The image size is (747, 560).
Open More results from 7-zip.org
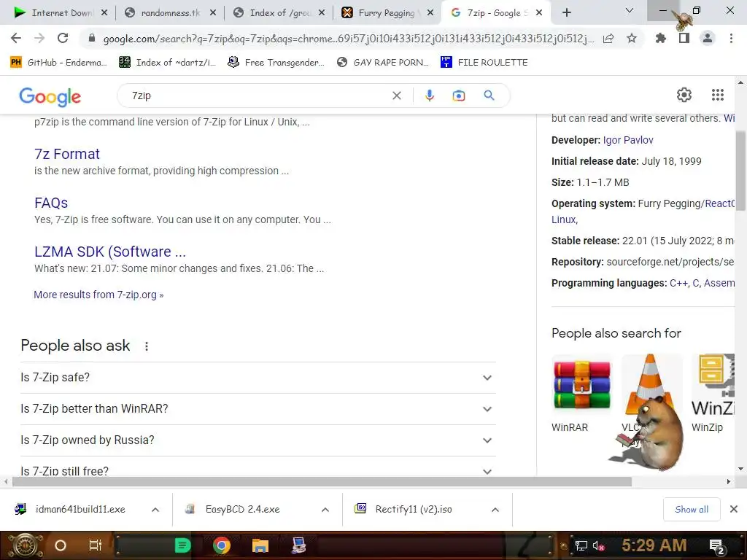tap(98, 295)
